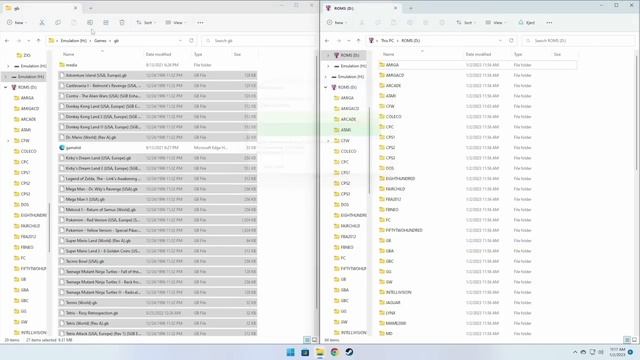The width and height of the screenshot is (640, 360).
Task: Open Windows Start menu
Action: (290, 352)
